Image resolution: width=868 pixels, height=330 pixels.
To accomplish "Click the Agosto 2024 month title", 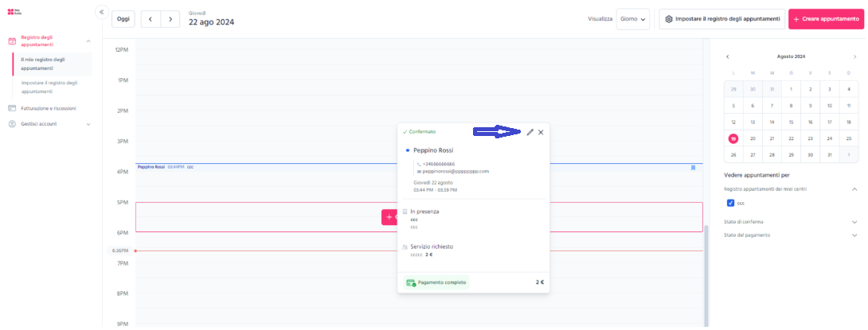I will point(791,56).
